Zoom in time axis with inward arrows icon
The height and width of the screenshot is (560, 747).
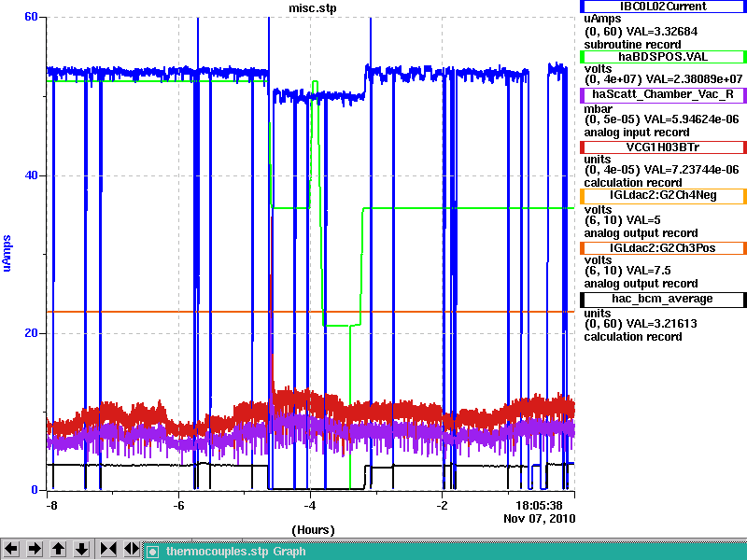click(108, 549)
